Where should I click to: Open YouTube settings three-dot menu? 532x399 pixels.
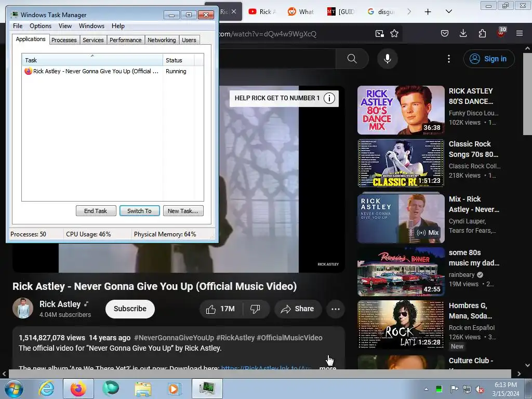point(448,59)
